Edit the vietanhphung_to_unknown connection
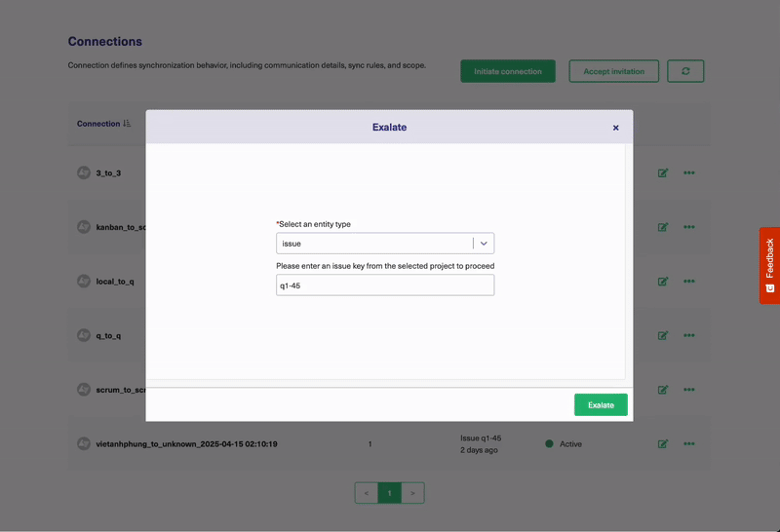The image size is (780, 532). 663,444
